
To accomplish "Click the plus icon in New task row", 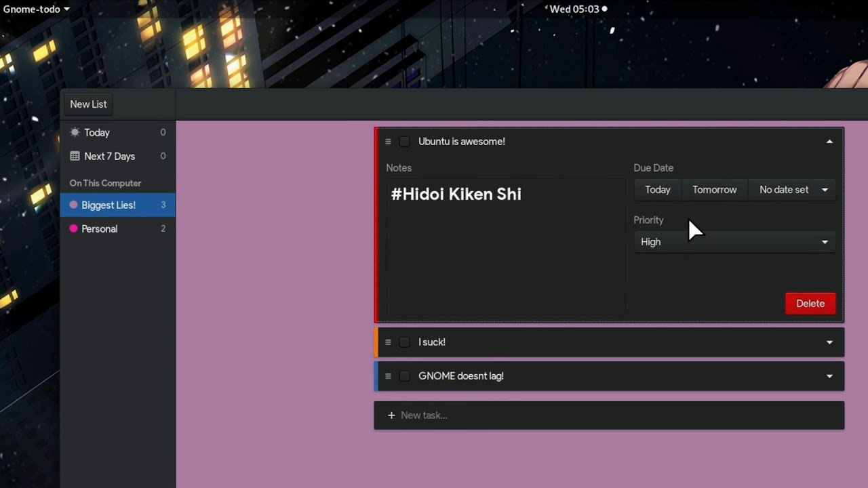I will 391,415.
